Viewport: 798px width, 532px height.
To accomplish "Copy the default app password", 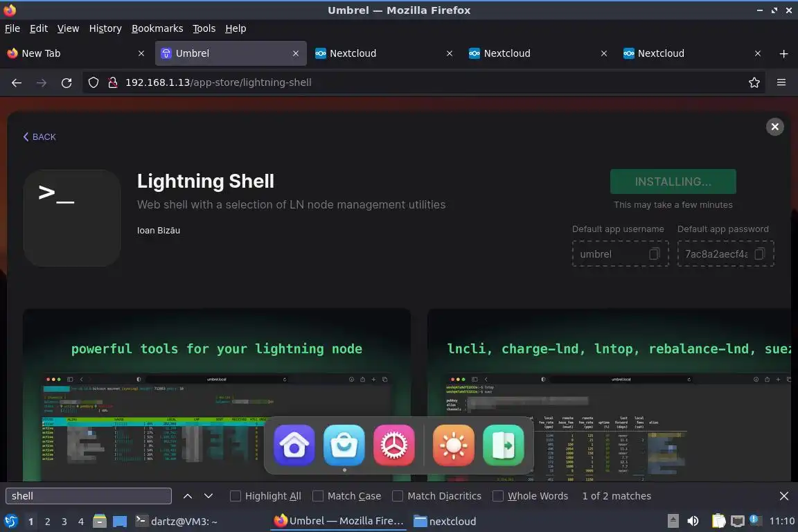I will click(759, 254).
